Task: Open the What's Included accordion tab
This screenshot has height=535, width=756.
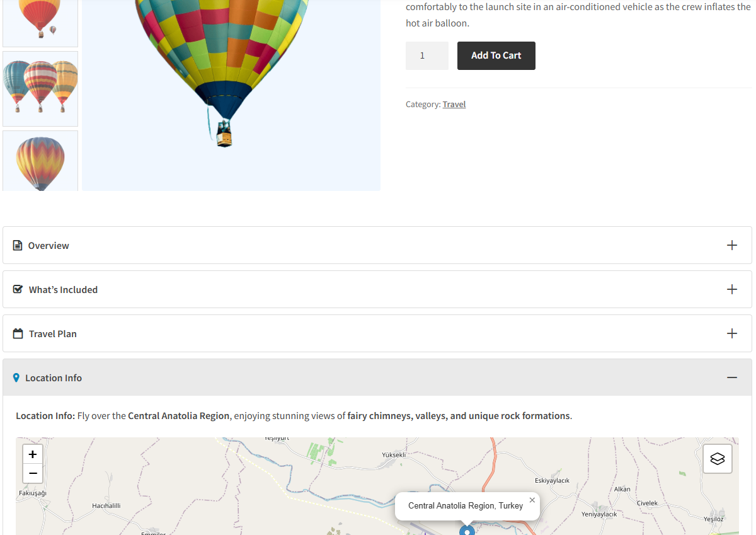Action: (x=63, y=290)
